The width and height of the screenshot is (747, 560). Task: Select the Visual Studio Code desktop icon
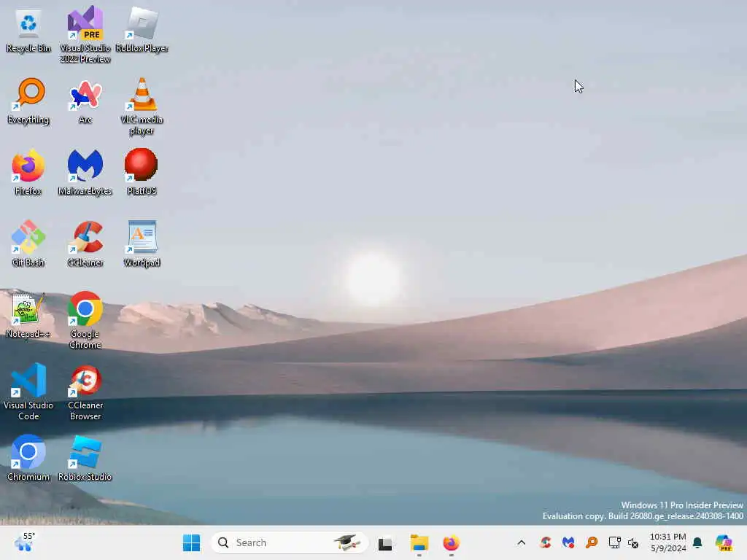point(28,392)
